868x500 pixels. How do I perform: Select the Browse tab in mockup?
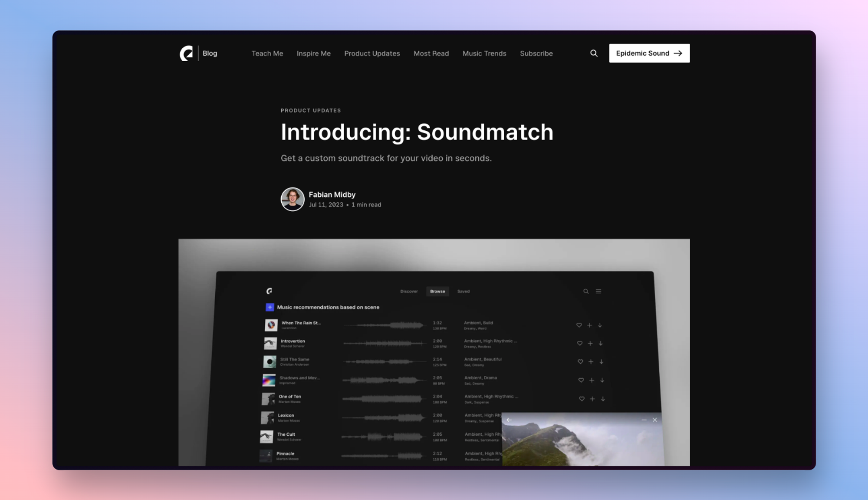click(437, 291)
